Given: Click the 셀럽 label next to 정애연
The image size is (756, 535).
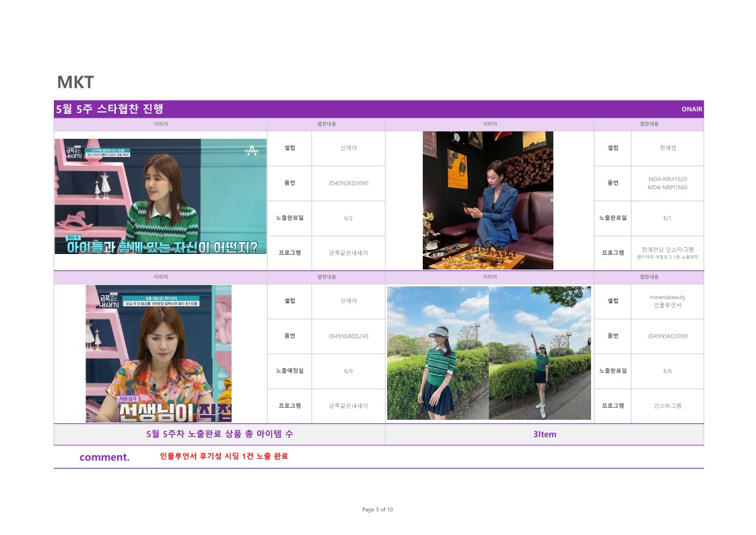Looking at the screenshot, I should click(613, 148).
